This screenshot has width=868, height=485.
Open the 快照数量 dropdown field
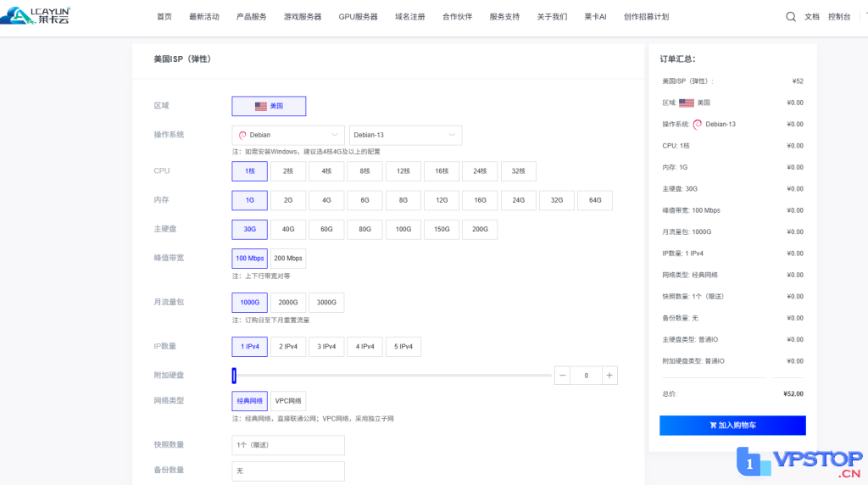click(288, 445)
